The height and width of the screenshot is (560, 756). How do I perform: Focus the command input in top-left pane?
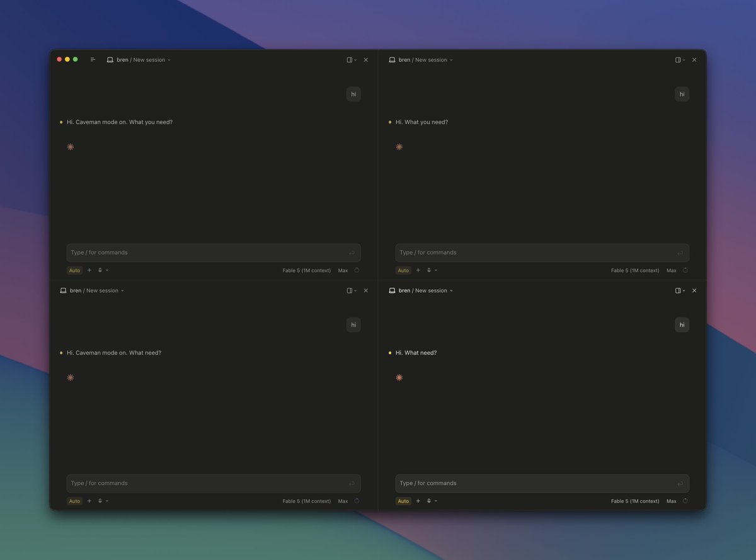point(214,253)
